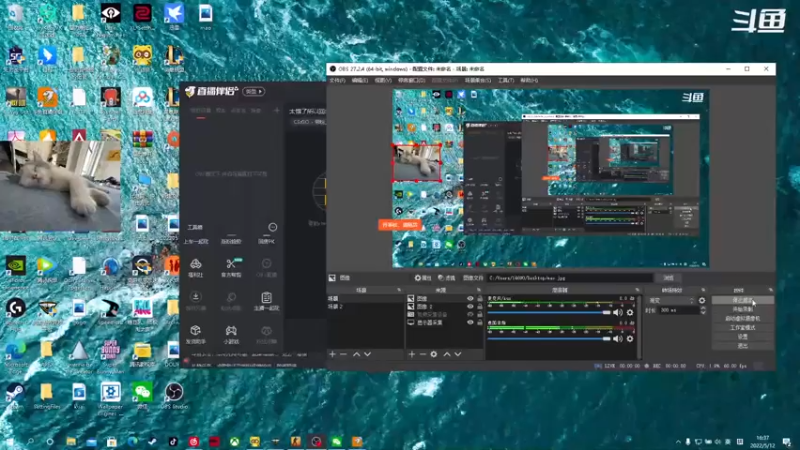Open desktop audio settings gear
This screenshot has height=450, width=800.
point(630,339)
